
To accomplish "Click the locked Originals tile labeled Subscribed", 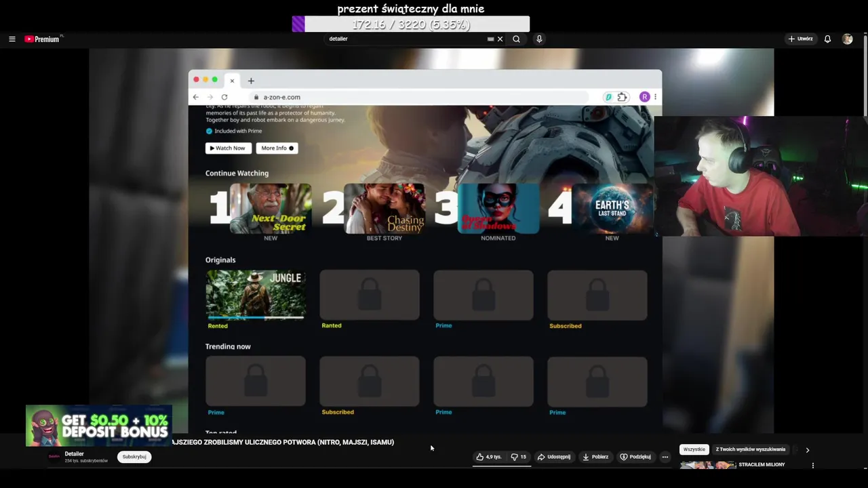I will tap(597, 296).
